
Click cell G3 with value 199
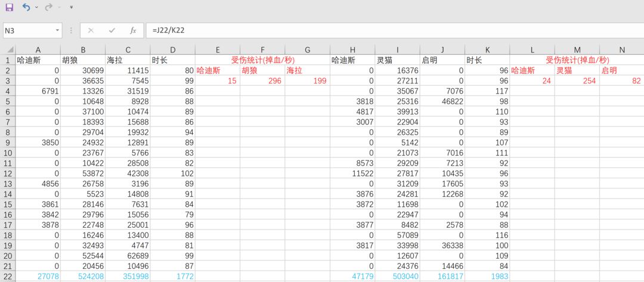[x=307, y=80]
